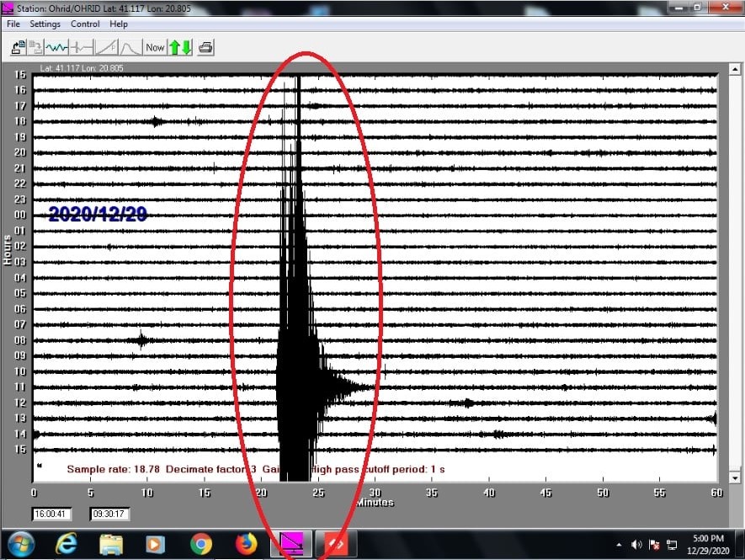Click the 16:00:41 time field
This screenshot has height=560, width=745.
[51, 514]
